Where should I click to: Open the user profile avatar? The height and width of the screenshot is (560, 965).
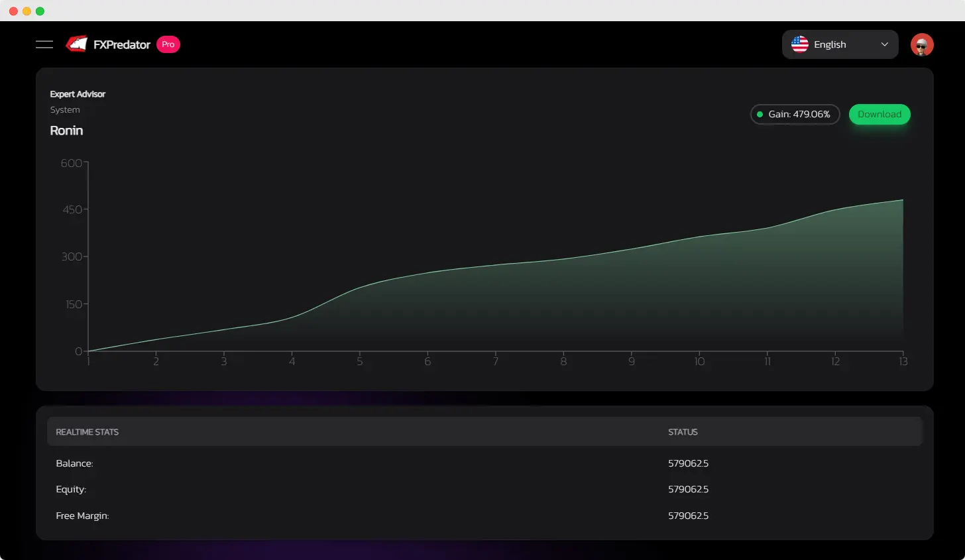coord(922,44)
